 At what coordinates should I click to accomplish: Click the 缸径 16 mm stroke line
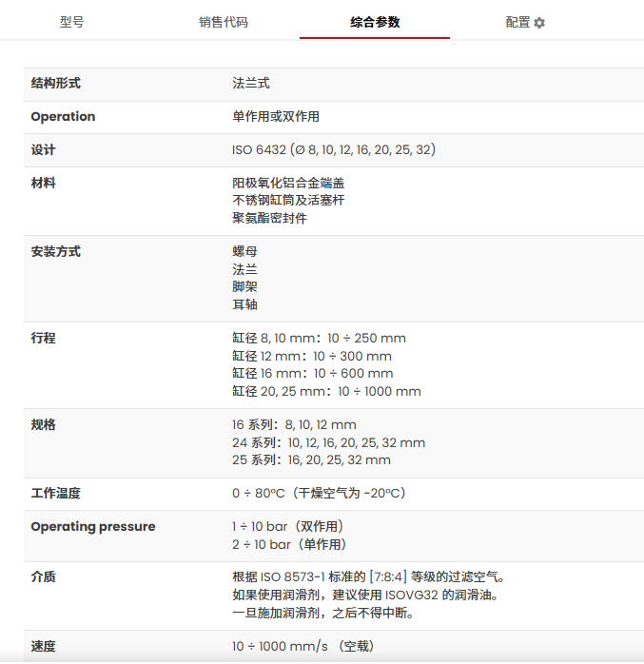[x=312, y=374]
